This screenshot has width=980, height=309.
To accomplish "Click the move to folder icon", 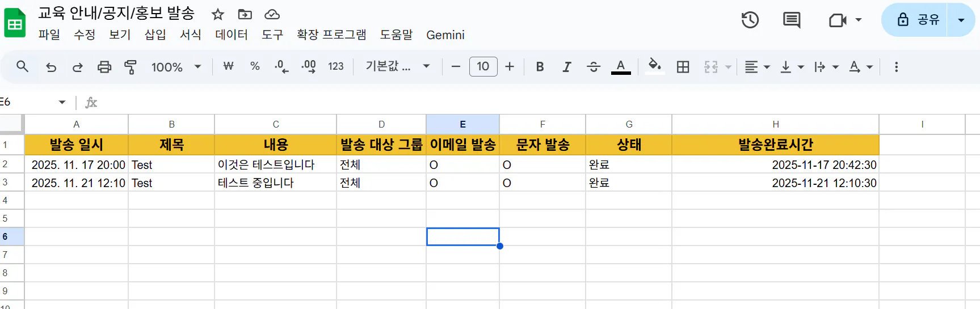I will click(245, 14).
